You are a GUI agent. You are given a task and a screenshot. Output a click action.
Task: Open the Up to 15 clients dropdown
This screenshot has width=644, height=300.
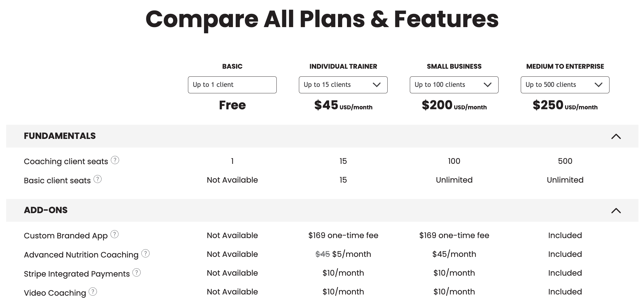(343, 85)
